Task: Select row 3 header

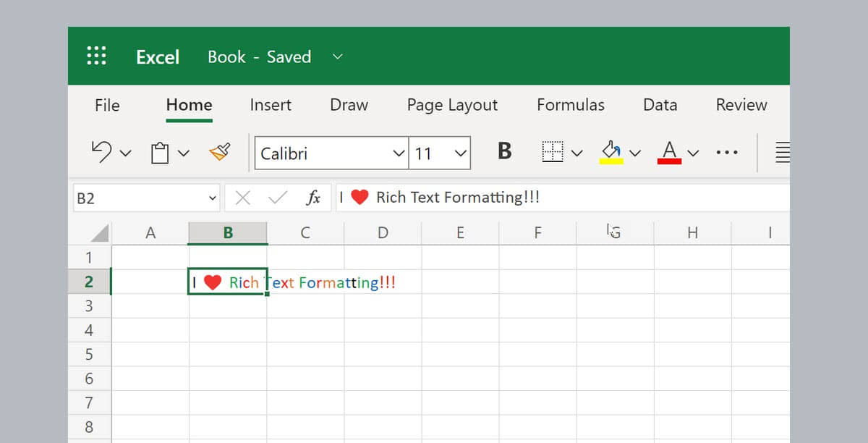Action: pos(90,306)
